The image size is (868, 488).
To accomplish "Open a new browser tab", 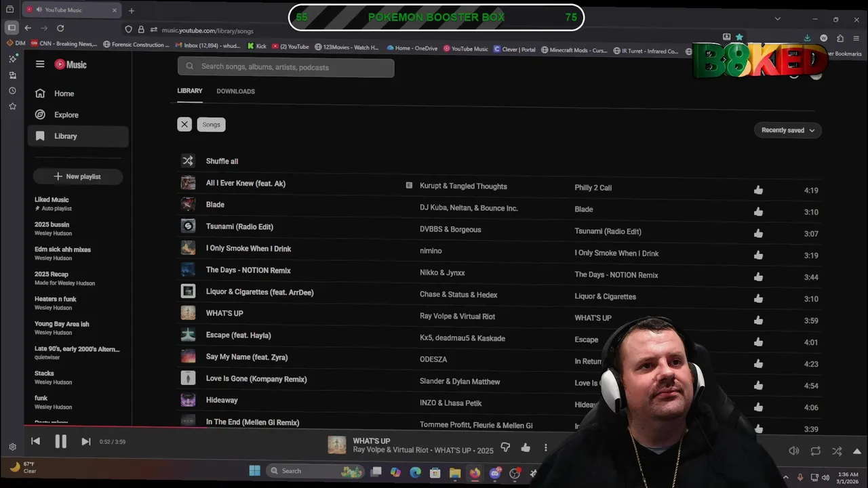I will point(132,10).
